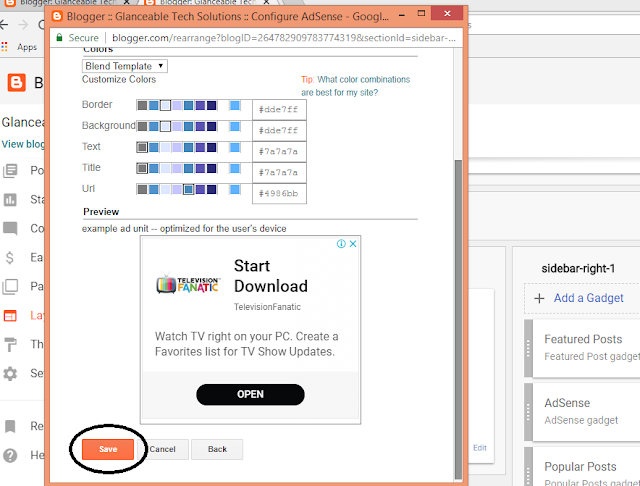Click the Settings gear icon in sidebar
This screenshot has width=640, height=486.
[x=10, y=373]
